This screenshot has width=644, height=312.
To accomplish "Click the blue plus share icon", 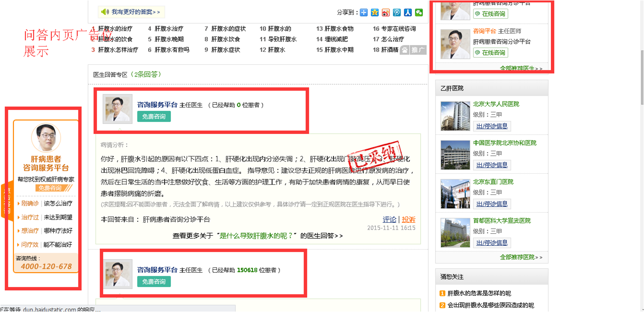I will [x=364, y=12].
